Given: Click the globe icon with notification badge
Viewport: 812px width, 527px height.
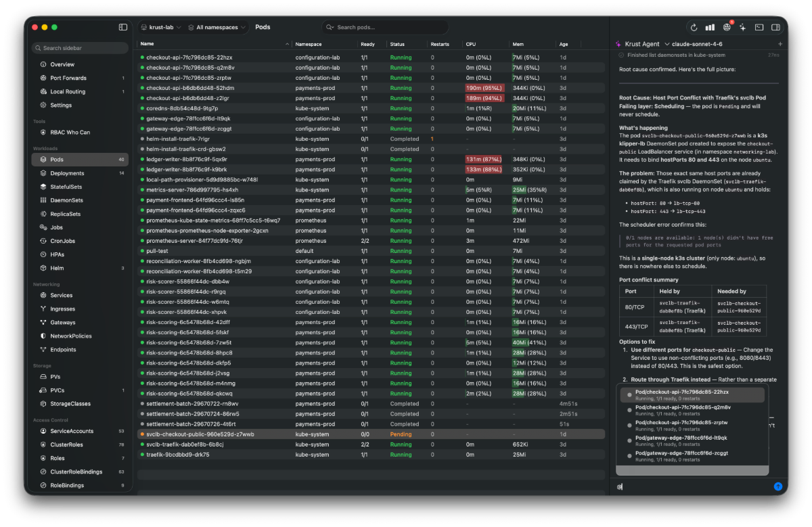Looking at the screenshot, I should [727, 28].
